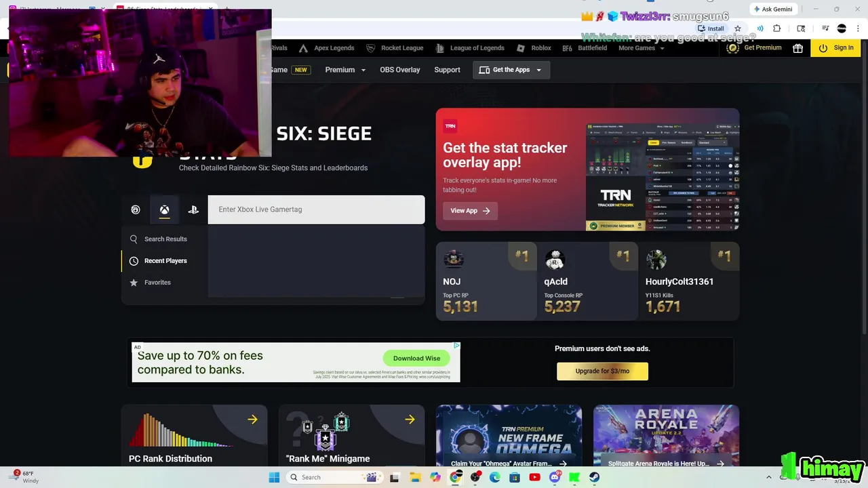Viewport: 868px width, 488px height.
Task: Show hidden system tray icons chevron
Action: pyautogui.click(x=769, y=477)
